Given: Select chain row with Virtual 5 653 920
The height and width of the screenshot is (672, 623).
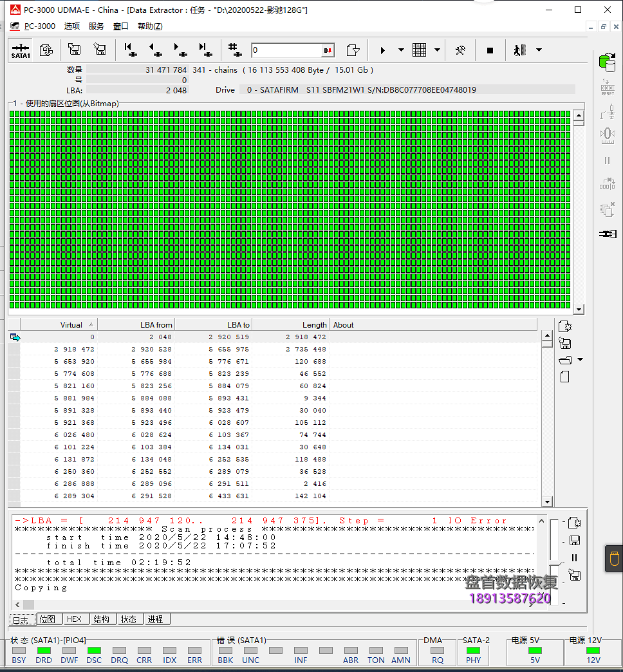Looking at the screenshot, I should [272, 361].
